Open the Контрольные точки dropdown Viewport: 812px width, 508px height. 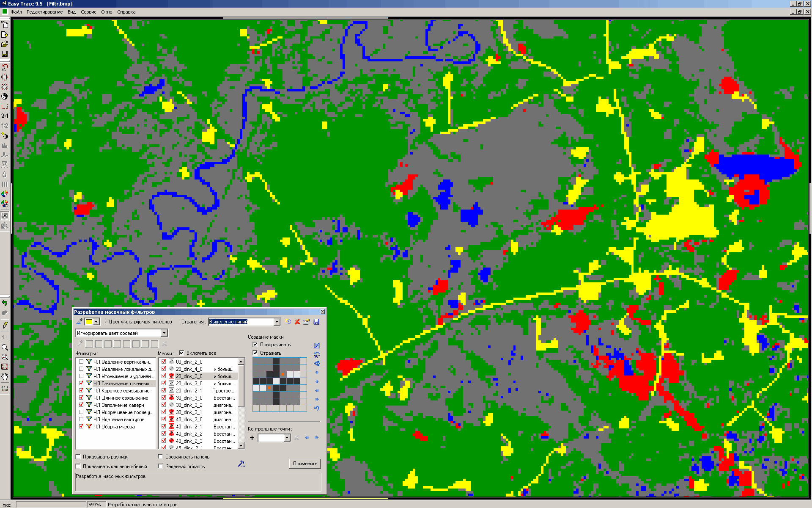tap(287, 438)
